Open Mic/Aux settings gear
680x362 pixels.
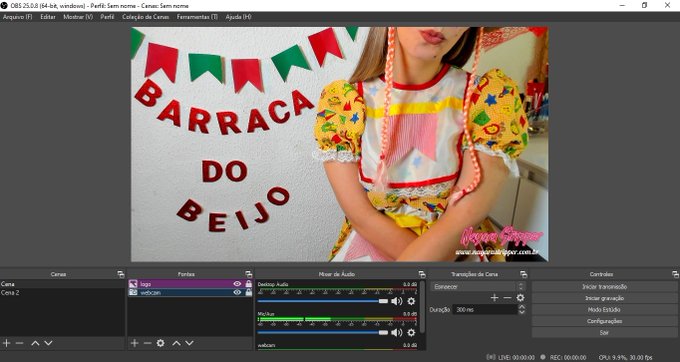click(411, 333)
